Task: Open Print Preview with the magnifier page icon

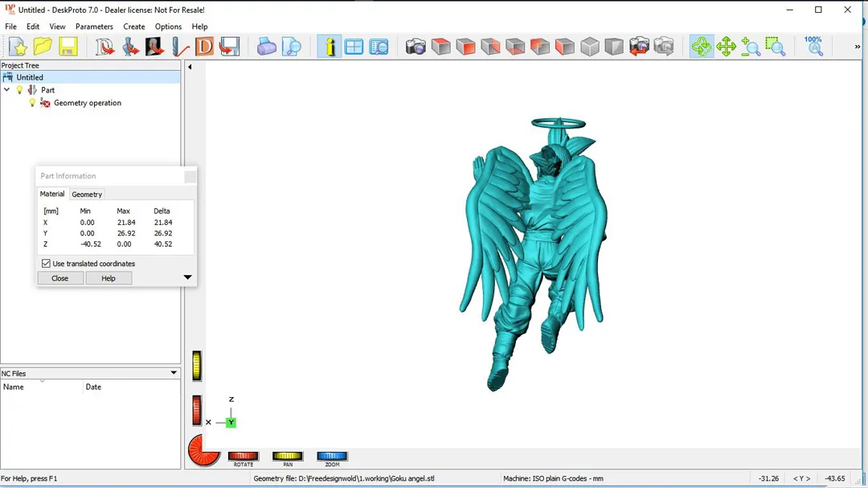Action: coord(291,47)
